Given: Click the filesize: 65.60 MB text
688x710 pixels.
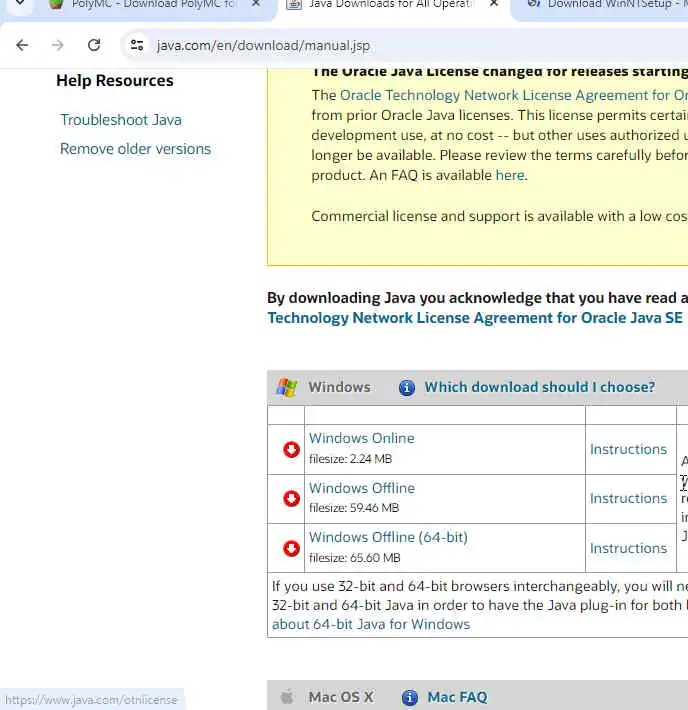Looking at the screenshot, I should (x=355, y=558).
